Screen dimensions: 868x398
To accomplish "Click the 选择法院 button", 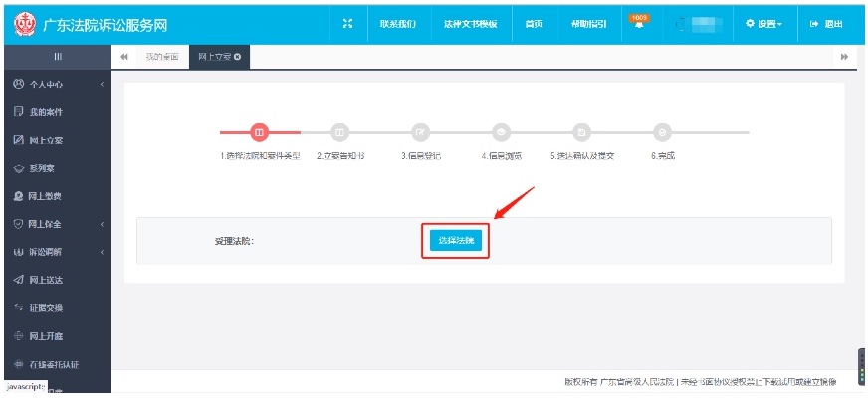I will (x=456, y=240).
